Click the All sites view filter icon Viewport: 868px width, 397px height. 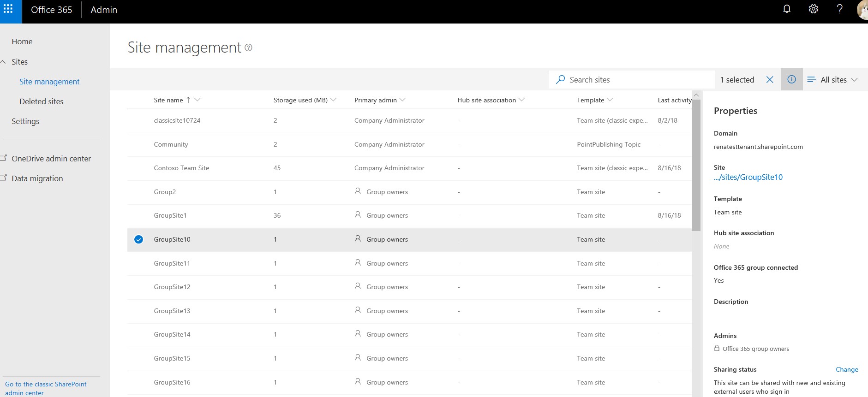click(x=812, y=80)
